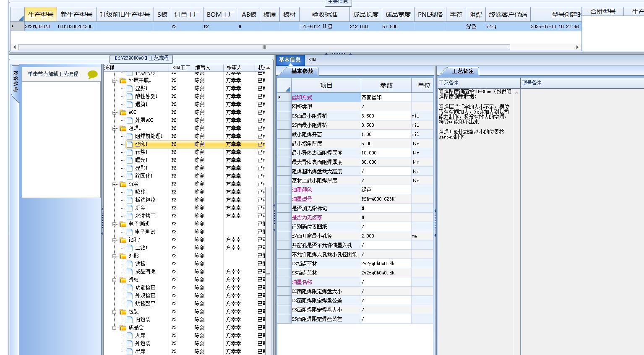The height and width of the screenshot is (355, 644).
Task: Click the folder icon beside 阻焊1
Action: (123, 128)
